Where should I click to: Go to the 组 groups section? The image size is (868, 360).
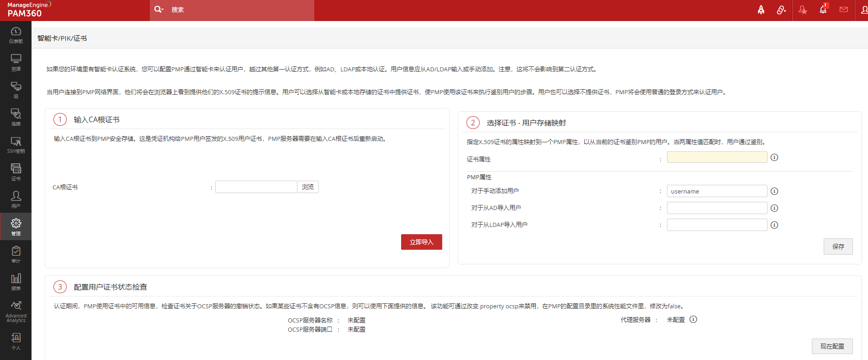(16, 90)
